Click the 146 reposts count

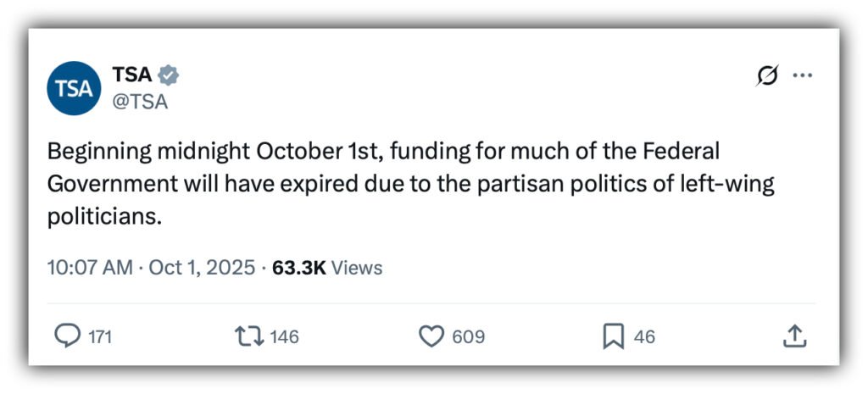285,337
